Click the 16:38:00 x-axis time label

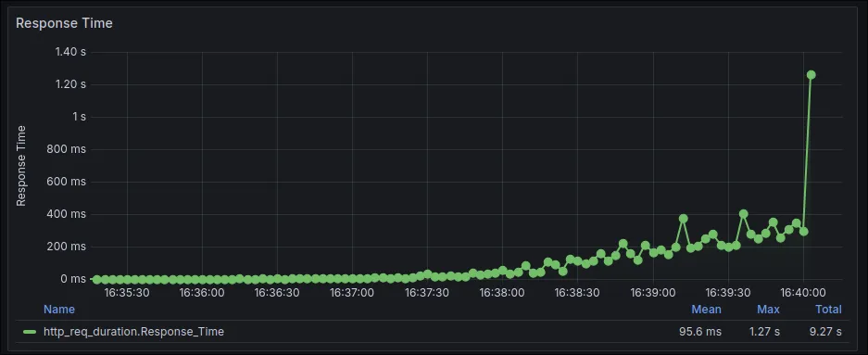point(503,292)
